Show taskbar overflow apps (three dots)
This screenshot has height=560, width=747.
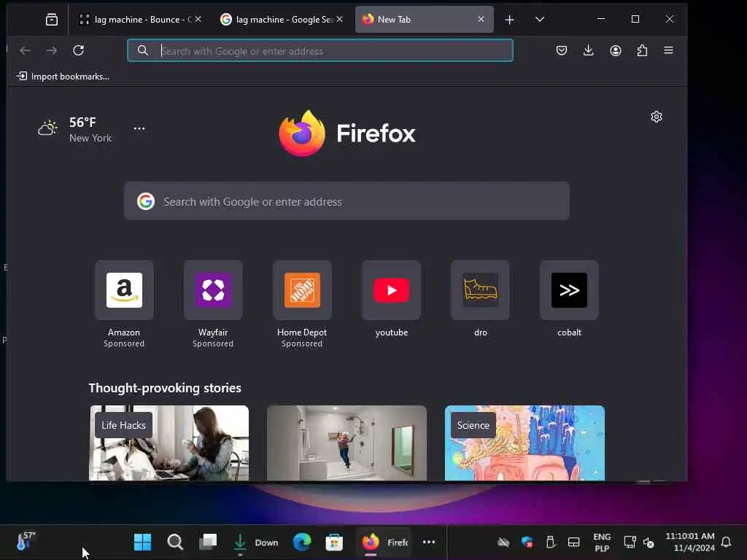(429, 542)
